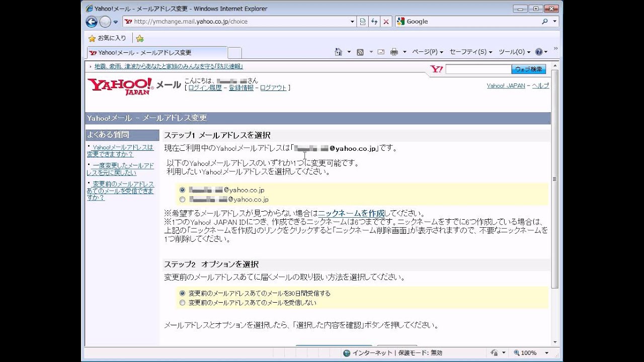Open the ツール(O) menu
This screenshot has height=362, width=644.
tap(514, 52)
